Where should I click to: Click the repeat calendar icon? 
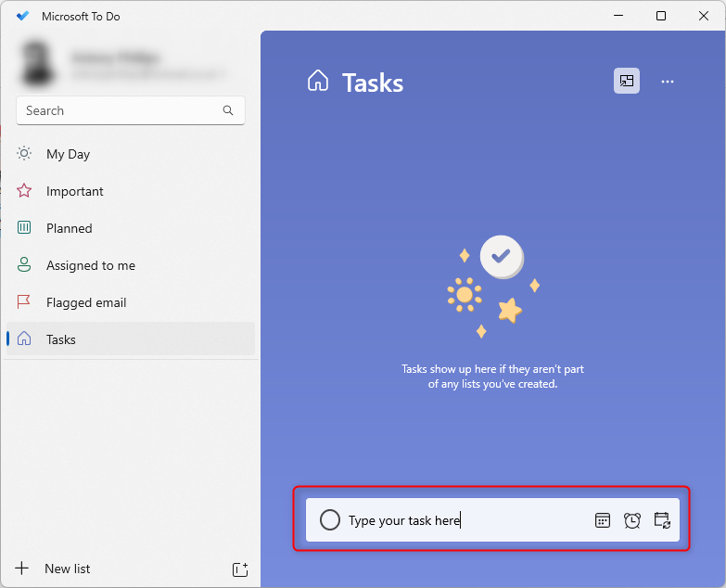[x=662, y=520]
